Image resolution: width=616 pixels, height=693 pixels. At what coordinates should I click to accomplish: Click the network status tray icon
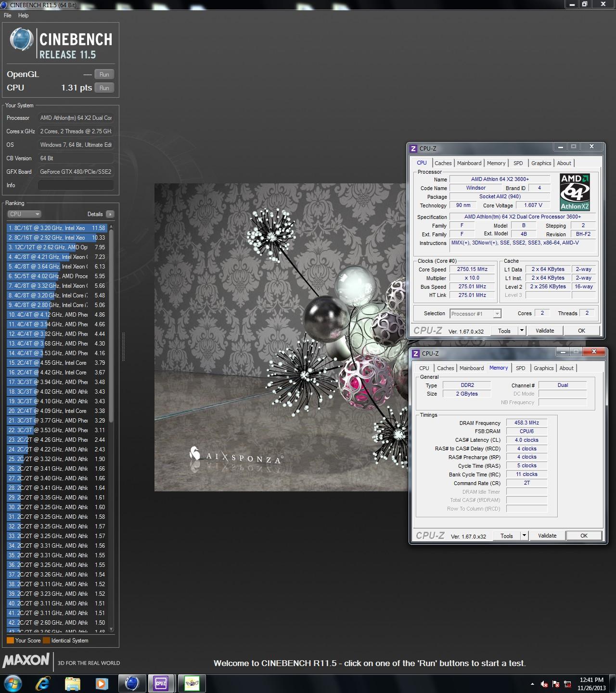tap(568, 684)
